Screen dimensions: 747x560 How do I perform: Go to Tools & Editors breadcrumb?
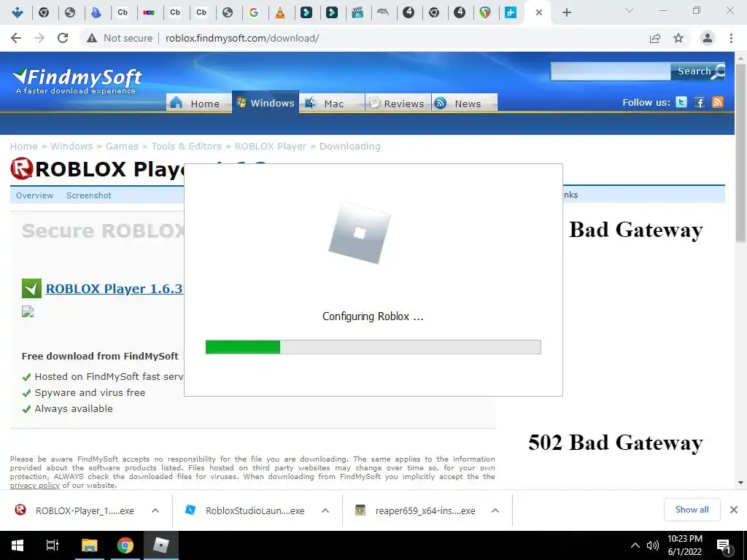(186, 146)
